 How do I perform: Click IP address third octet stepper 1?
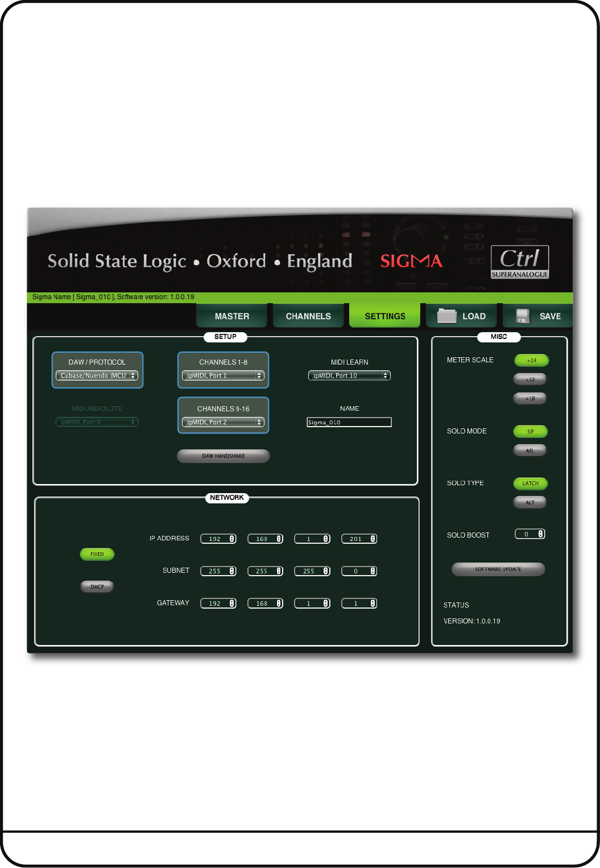[x=312, y=539]
